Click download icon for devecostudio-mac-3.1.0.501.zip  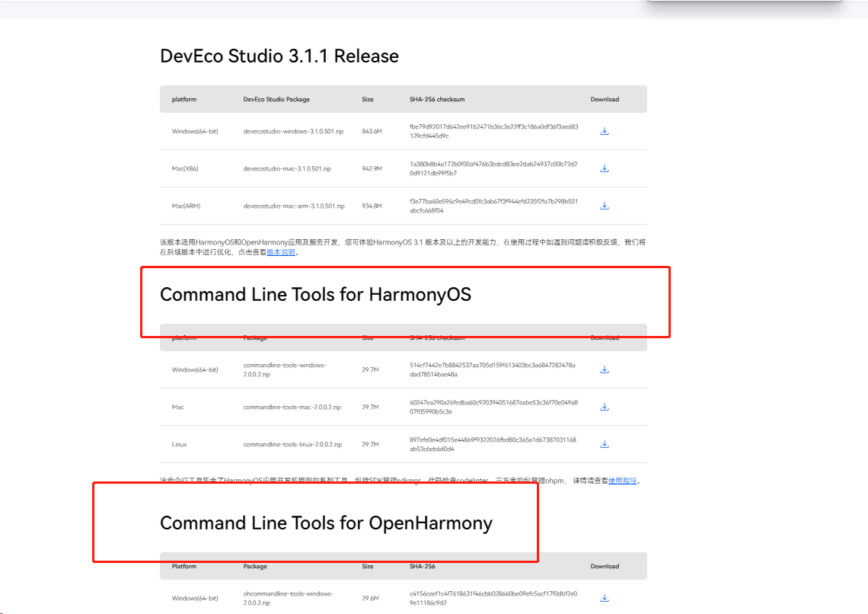coord(605,168)
